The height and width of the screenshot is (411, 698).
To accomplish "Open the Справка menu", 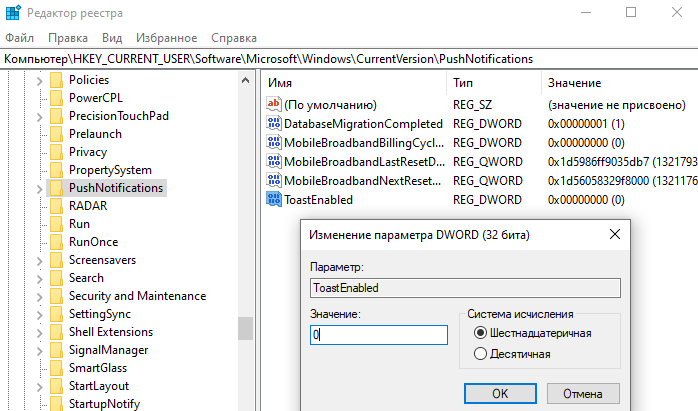I will pyautogui.click(x=234, y=38).
